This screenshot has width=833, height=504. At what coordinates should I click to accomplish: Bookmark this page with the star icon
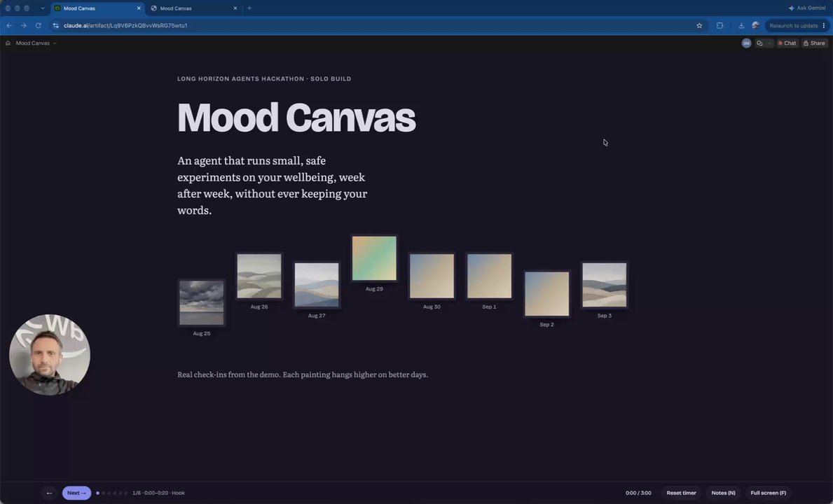[x=699, y=25]
